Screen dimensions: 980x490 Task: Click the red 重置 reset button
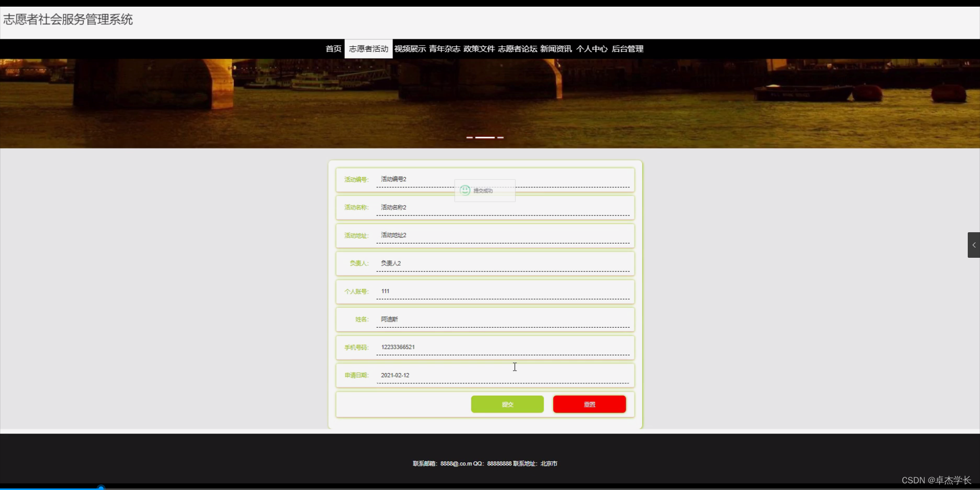pyautogui.click(x=589, y=404)
